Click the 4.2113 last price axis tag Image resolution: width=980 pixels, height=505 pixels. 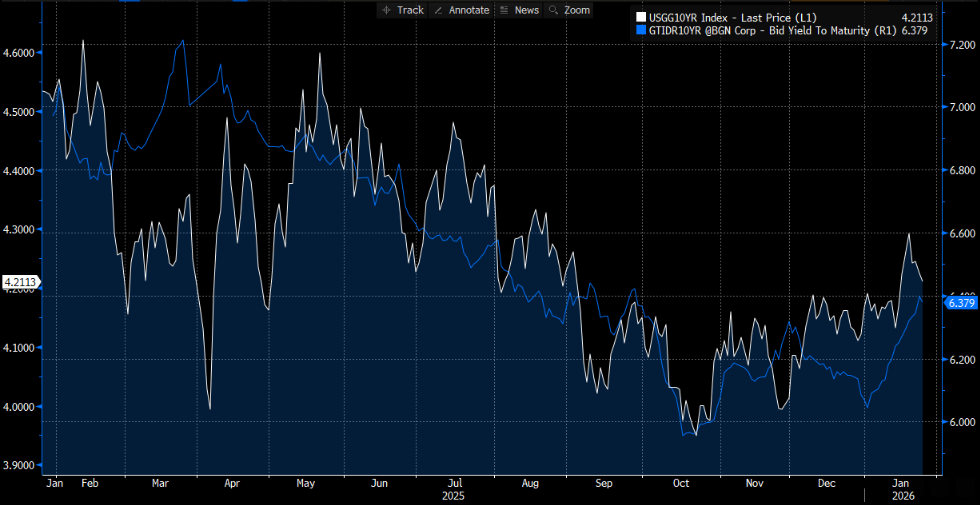tap(20, 282)
